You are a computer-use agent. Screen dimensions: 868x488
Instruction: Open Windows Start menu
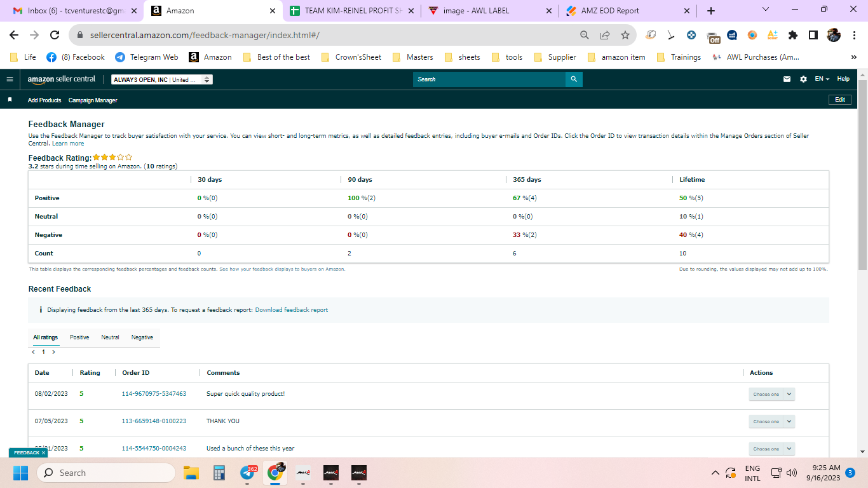click(x=20, y=473)
